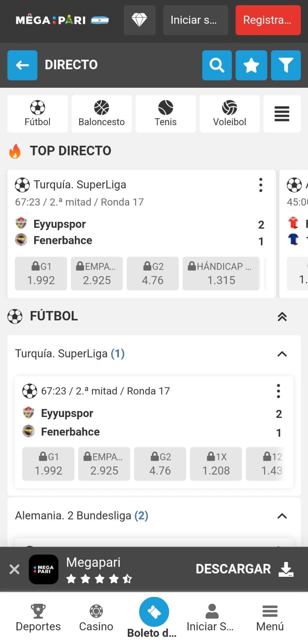308x644 pixels.
Task: Dismiss the Megapari download banner
Action: click(14, 569)
